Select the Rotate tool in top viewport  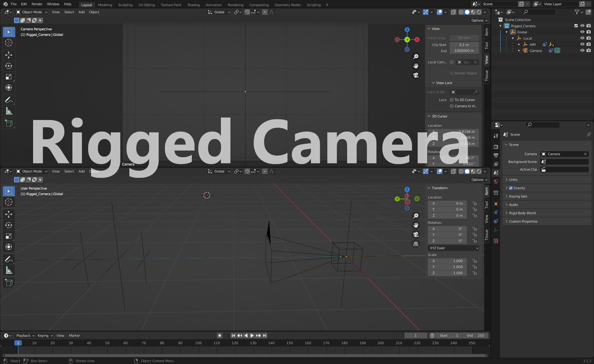[9, 66]
